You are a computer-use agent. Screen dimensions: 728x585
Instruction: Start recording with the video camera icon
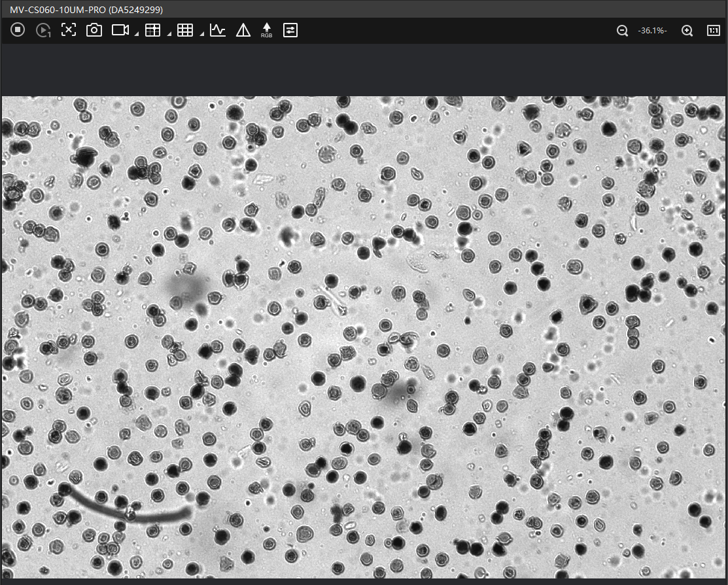click(120, 30)
